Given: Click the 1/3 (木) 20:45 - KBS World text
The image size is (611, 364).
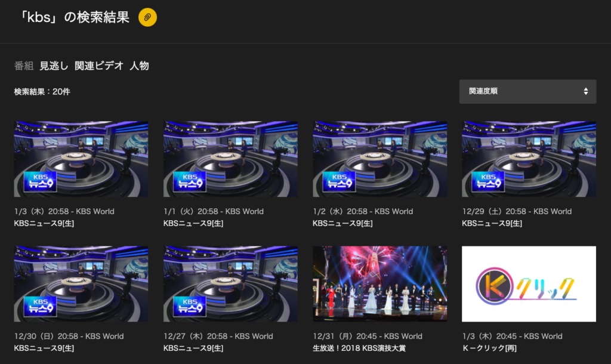Looking at the screenshot, I should tap(512, 336).
